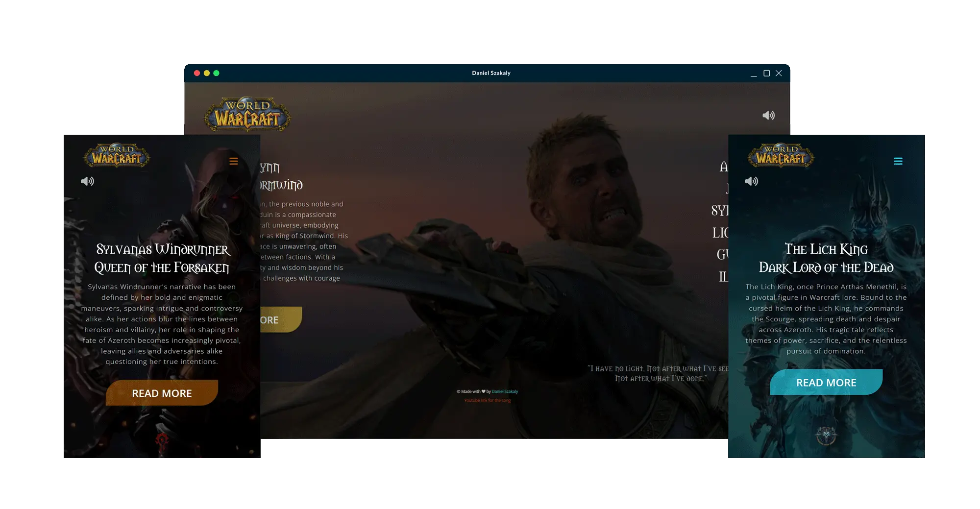The height and width of the screenshot is (509, 980).
Task: Click the green maximize dot in title bar
Action: coord(216,73)
